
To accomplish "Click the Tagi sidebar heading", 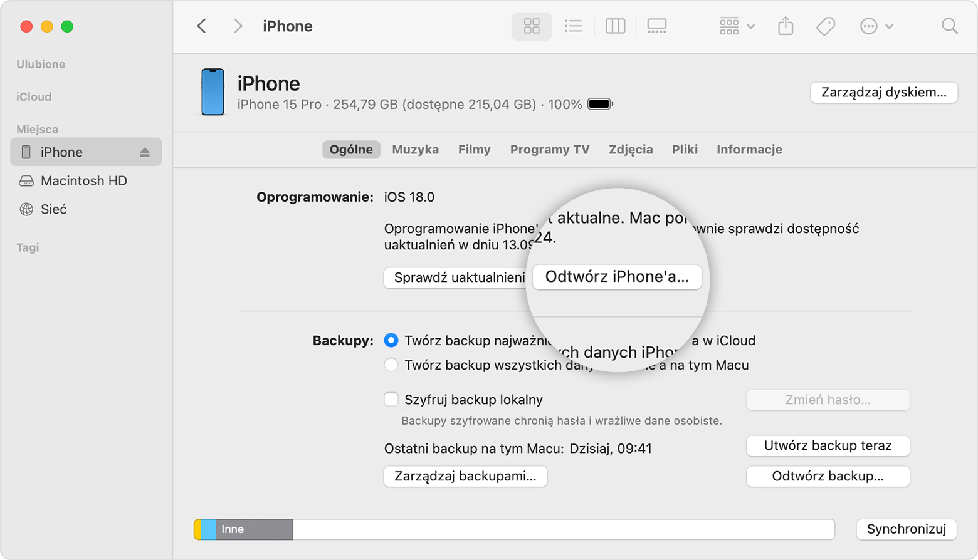I will (28, 247).
